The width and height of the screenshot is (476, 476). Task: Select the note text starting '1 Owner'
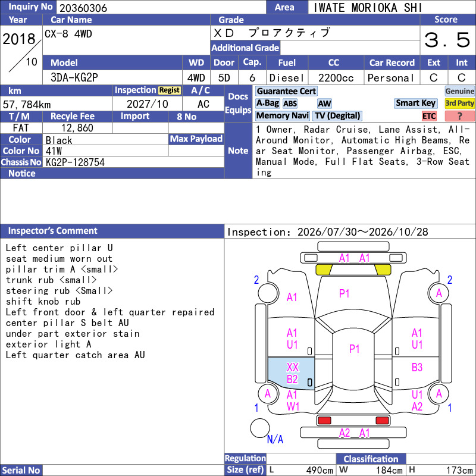(363, 151)
